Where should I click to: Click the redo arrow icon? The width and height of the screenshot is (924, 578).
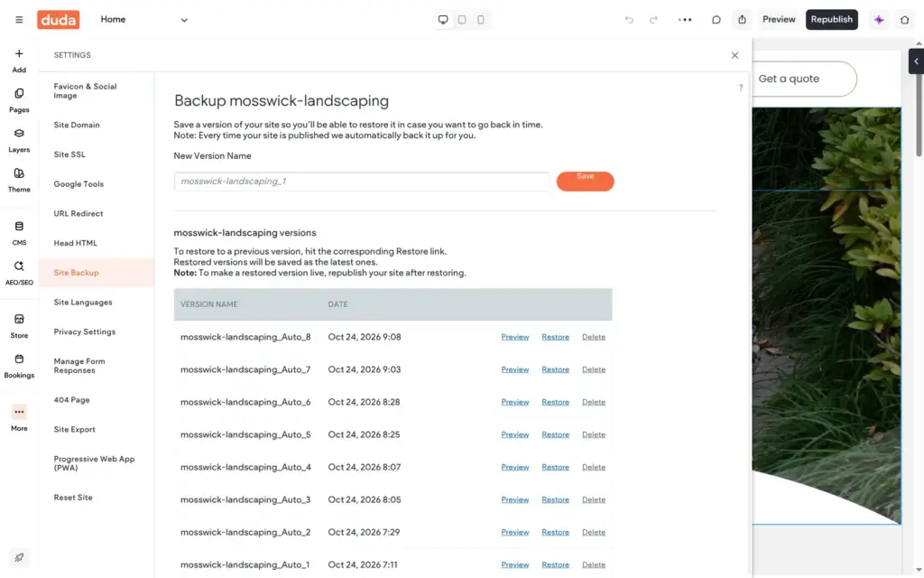tap(653, 20)
